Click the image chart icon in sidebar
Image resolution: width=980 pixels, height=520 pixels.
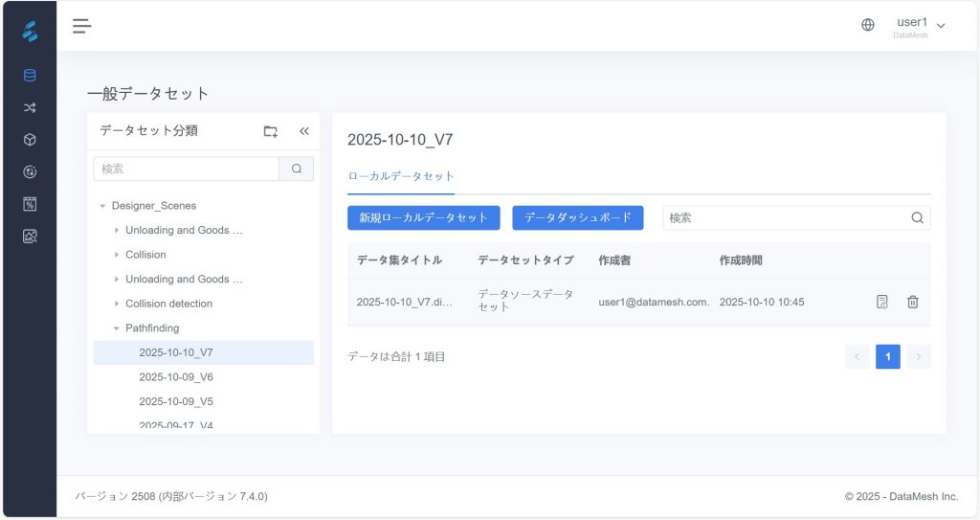click(30, 236)
